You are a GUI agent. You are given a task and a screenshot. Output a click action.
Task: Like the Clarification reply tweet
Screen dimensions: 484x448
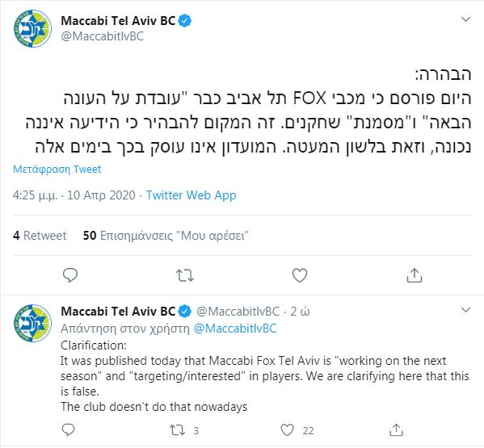(297, 430)
